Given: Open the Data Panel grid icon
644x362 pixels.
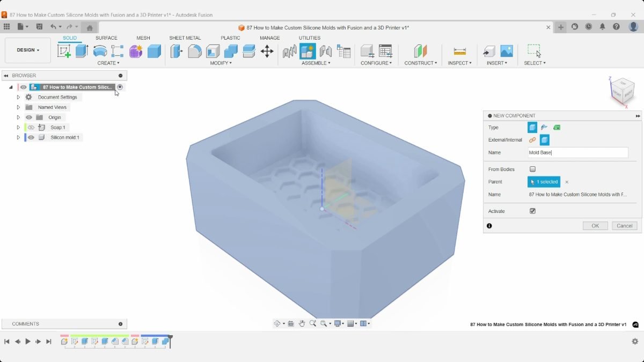Looking at the screenshot, I should pos(6,27).
